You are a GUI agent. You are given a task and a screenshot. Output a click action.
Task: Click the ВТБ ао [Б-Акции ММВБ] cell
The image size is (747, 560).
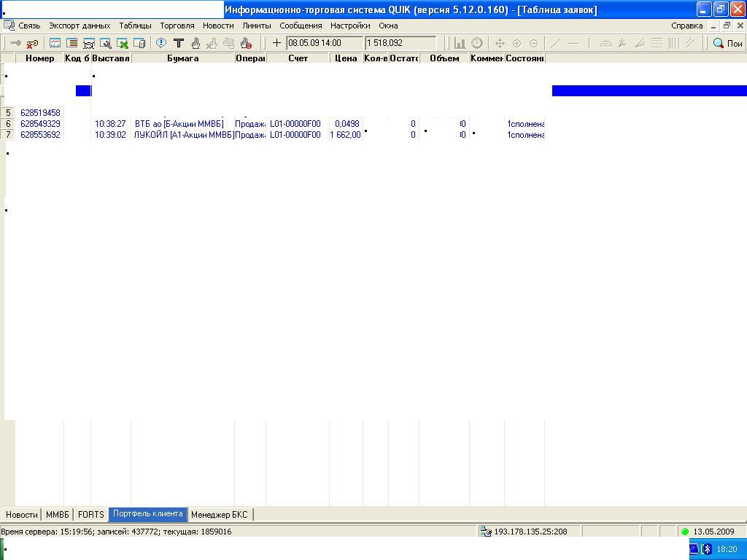[179, 124]
